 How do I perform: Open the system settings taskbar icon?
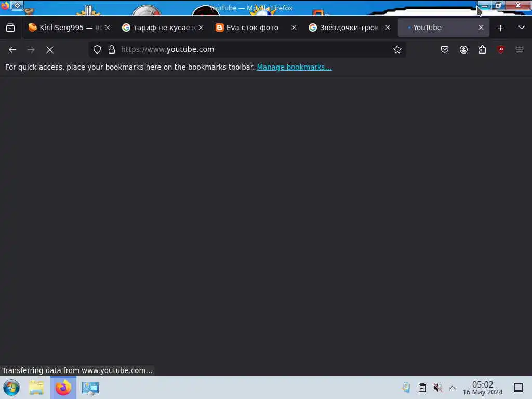tap(90, 388)
